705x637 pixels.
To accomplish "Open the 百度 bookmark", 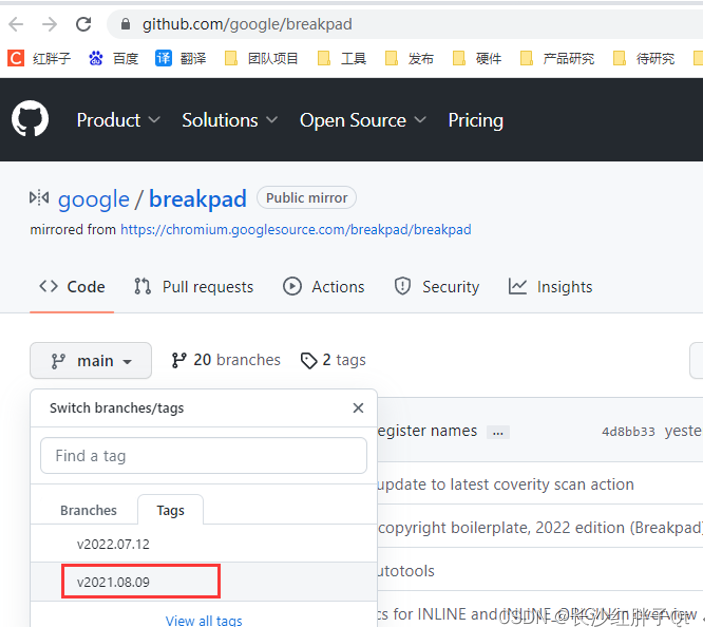I will click(113, 58).
